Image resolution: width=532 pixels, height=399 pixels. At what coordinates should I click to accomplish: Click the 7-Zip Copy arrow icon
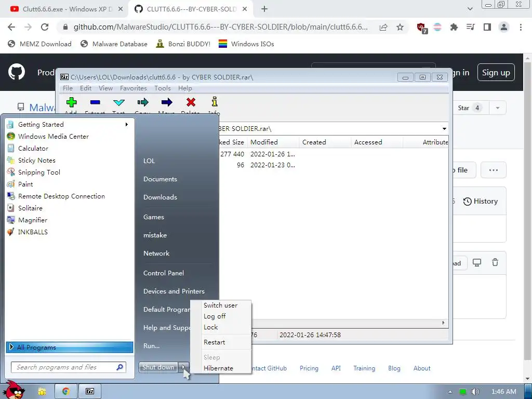[x=143, y=102]
